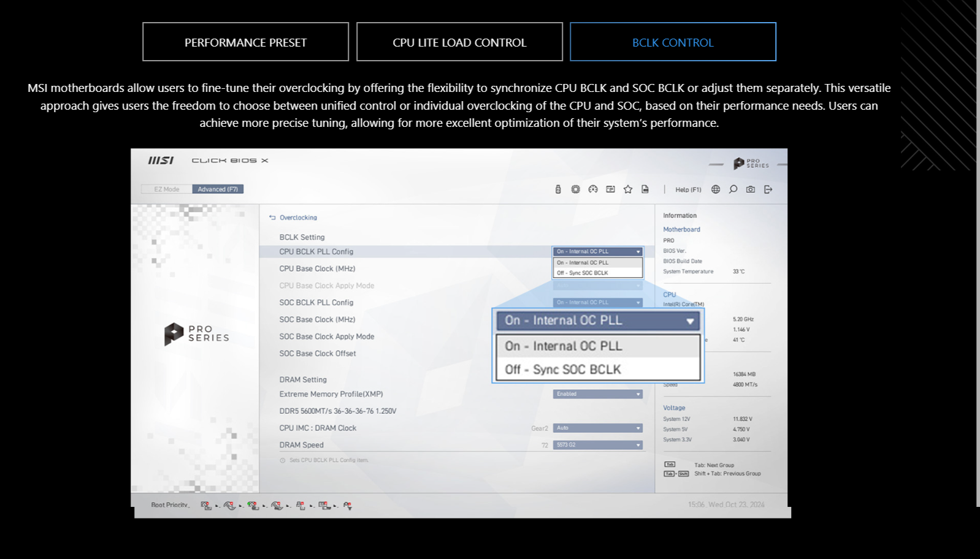
Task: Choose the small 'Off - Sync SOC BCLK' option
Action: pos(583,273)
